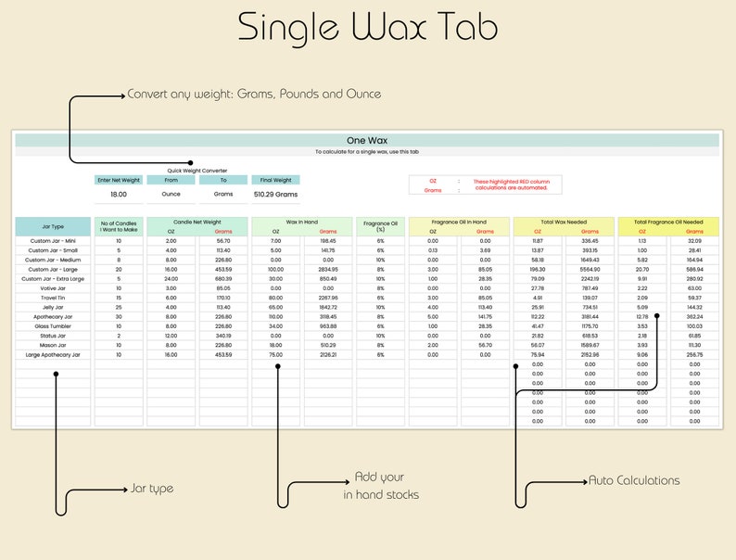The width and height of the screenshot is (736, 560).
Task: Click wax in hand 100.00 oz cell
Action: [x=275, y=270]
